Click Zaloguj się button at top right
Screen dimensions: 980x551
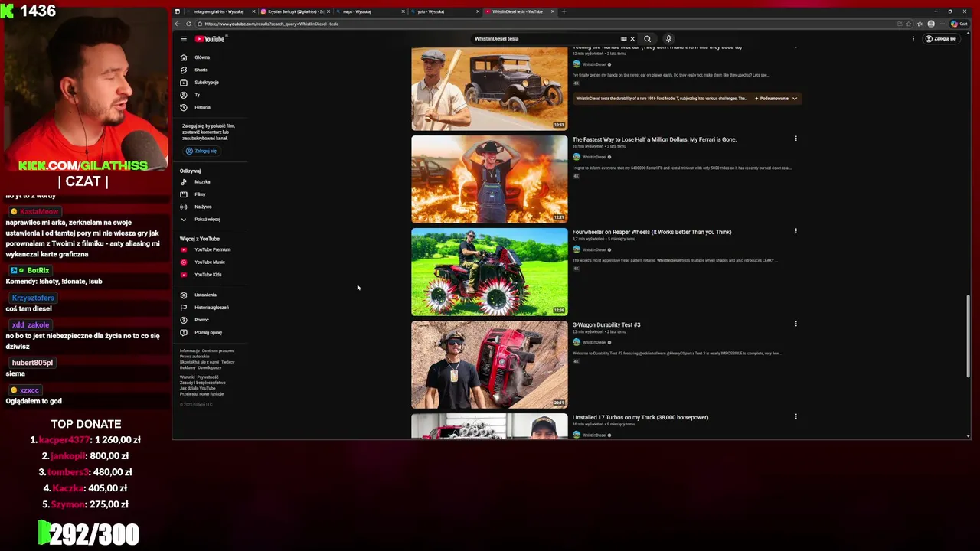point(941,39)
